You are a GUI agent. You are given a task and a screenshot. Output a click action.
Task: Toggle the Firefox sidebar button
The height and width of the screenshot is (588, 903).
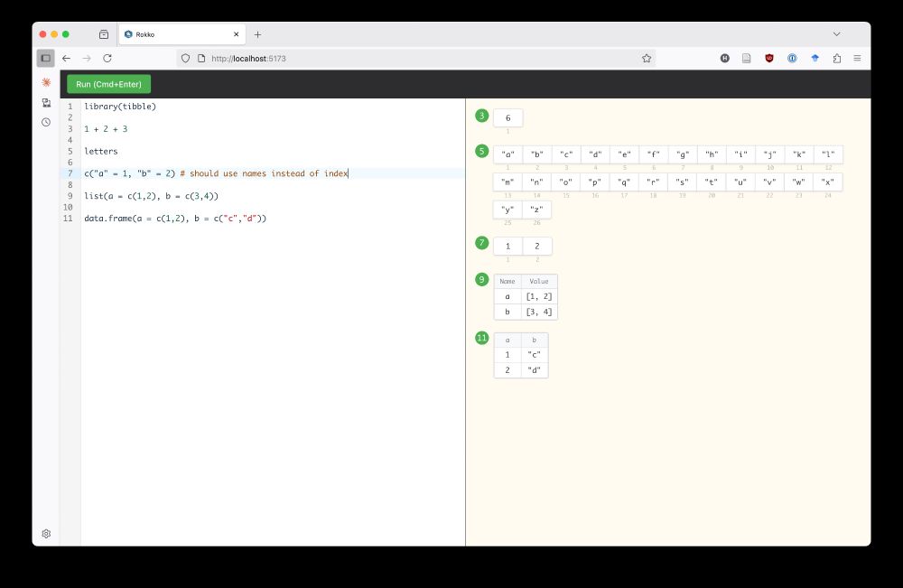45,58
